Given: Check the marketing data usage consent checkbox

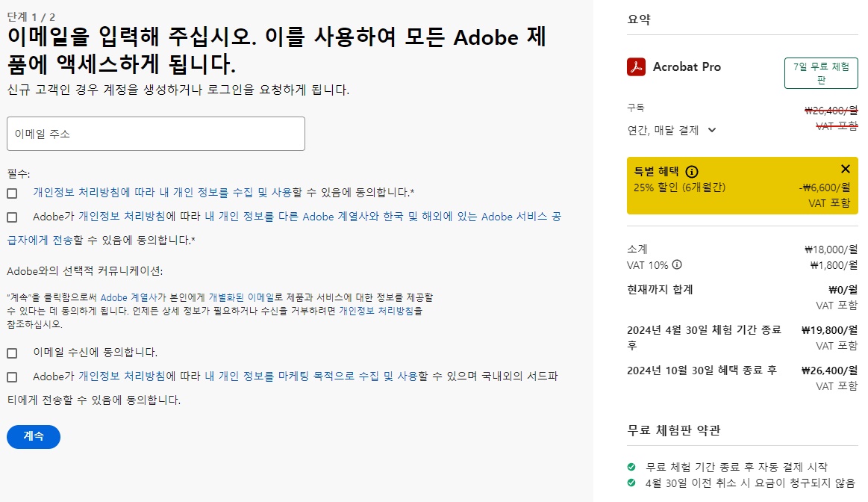Looking at the screenshot, I should 12,378.
